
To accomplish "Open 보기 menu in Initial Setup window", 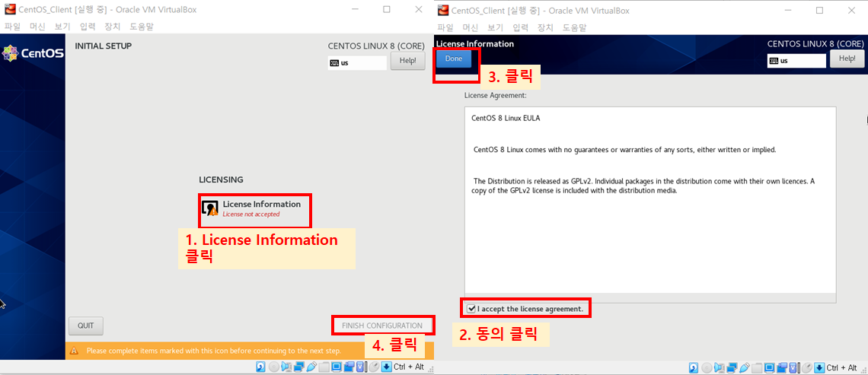I will click(62, 27).
